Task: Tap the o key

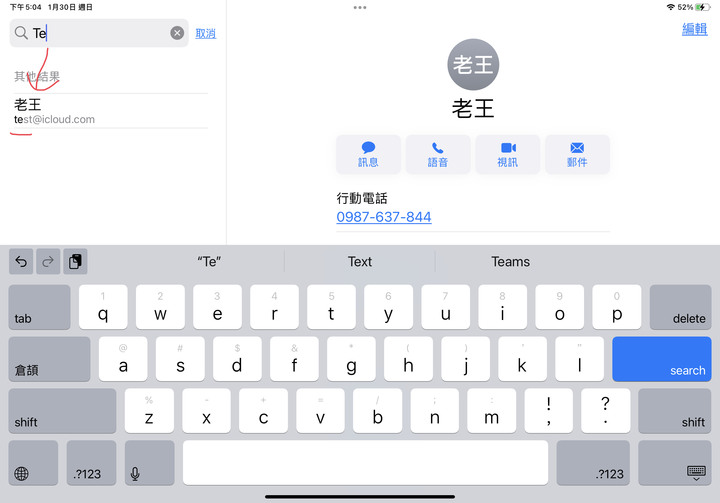Action: [559, 307]
